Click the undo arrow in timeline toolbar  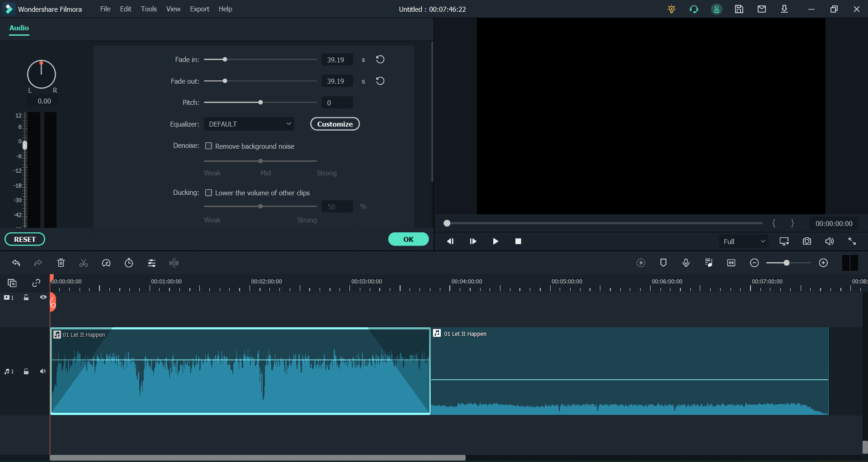point(16,263)
